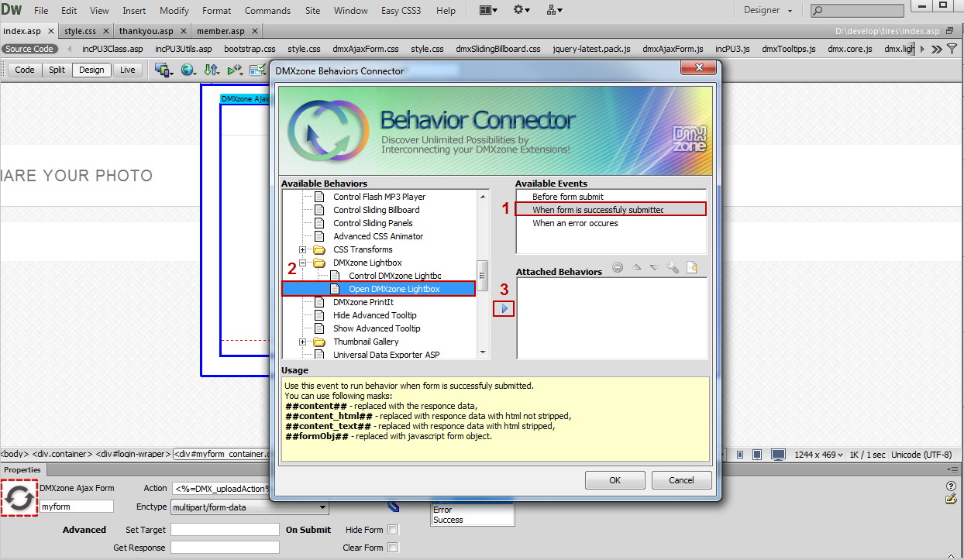Click the help question mark icon in Properties
This screenshot has height=560, width=964.
pyautogui.click(x=951, y=486)
